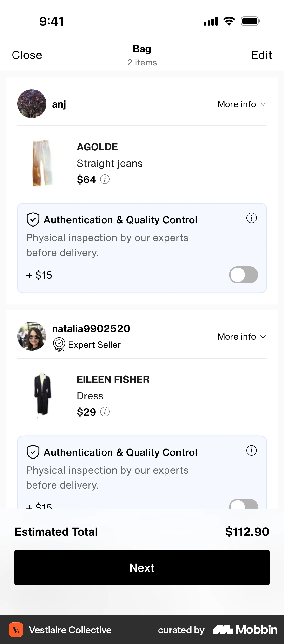Open seller name natalia9902520
284x644 pixels.
coord(91,329)
